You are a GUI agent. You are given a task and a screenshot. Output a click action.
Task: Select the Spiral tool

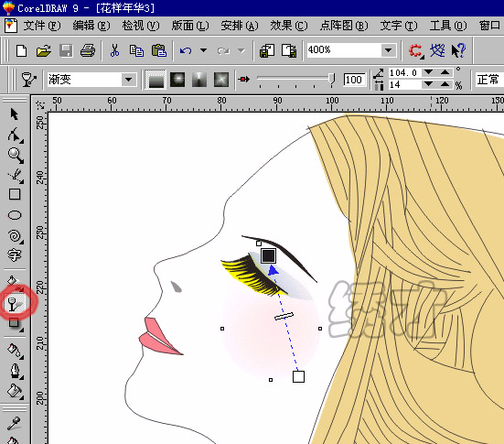(x=15, y=236)
